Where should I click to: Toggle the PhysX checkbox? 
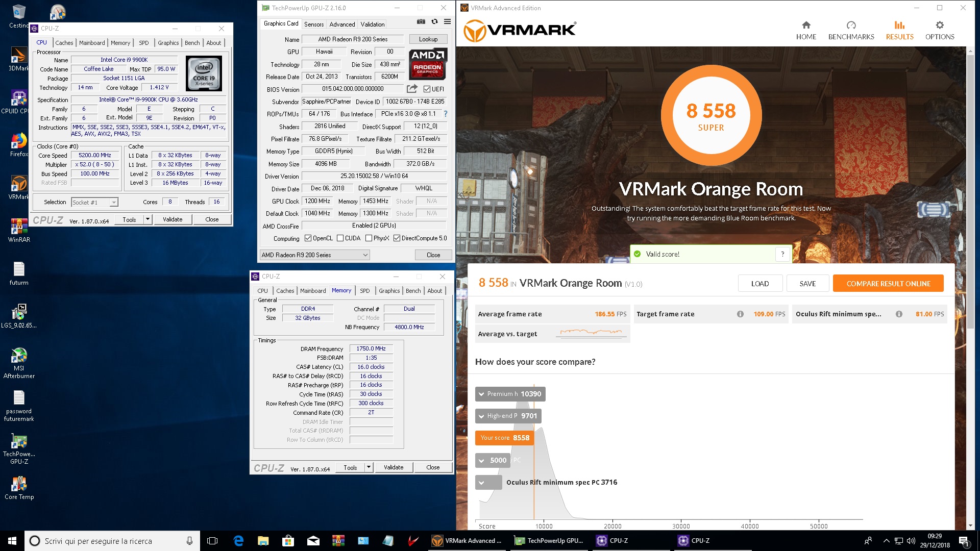coord(369,238)
